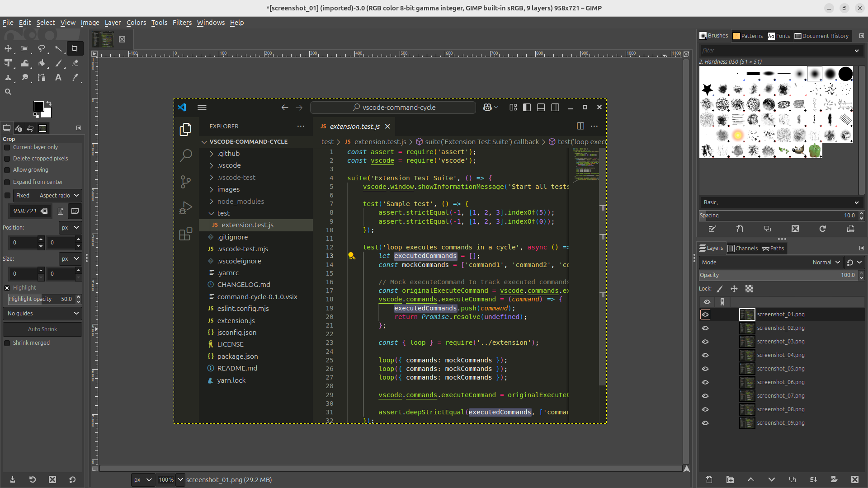
Task: Enable Shrink merged checkbox
Action: (x=7, y=343)
